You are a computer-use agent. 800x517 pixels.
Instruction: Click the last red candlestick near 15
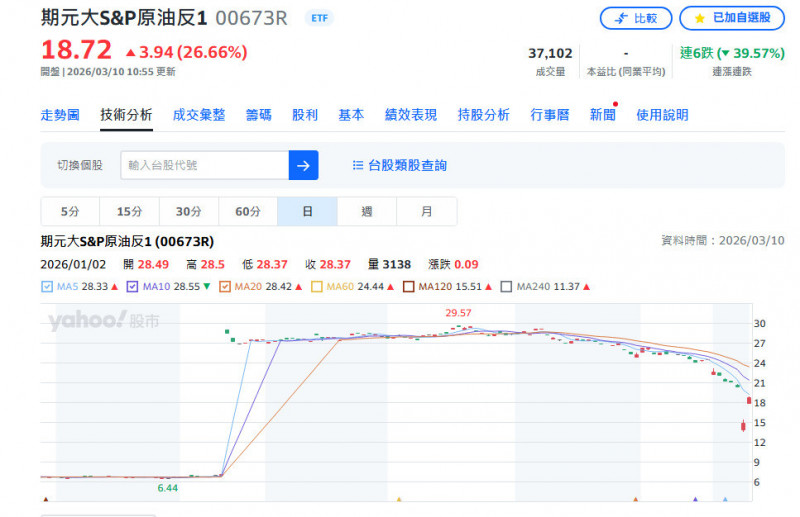click(743, 426)
